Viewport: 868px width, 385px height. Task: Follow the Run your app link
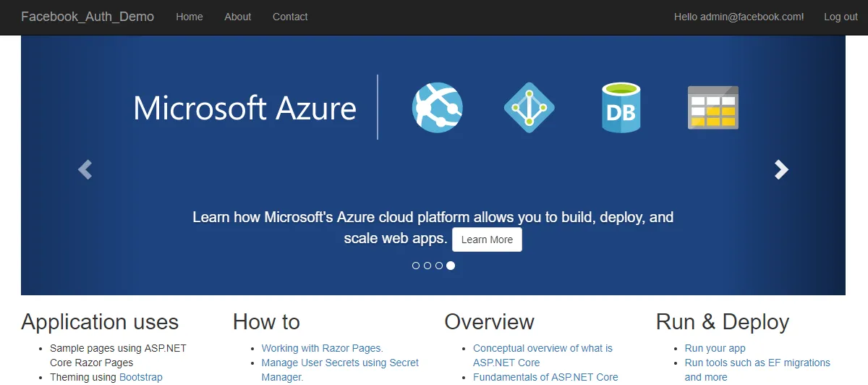tap(715, 348)
